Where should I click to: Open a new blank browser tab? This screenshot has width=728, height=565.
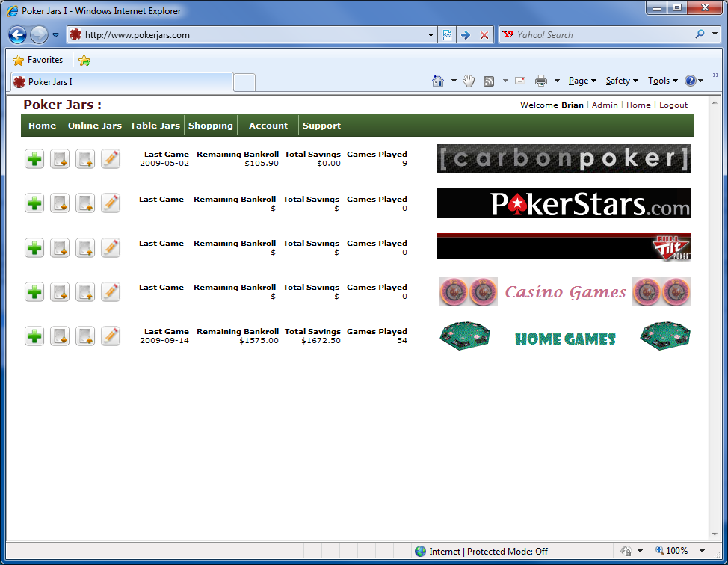click(244, 83)
